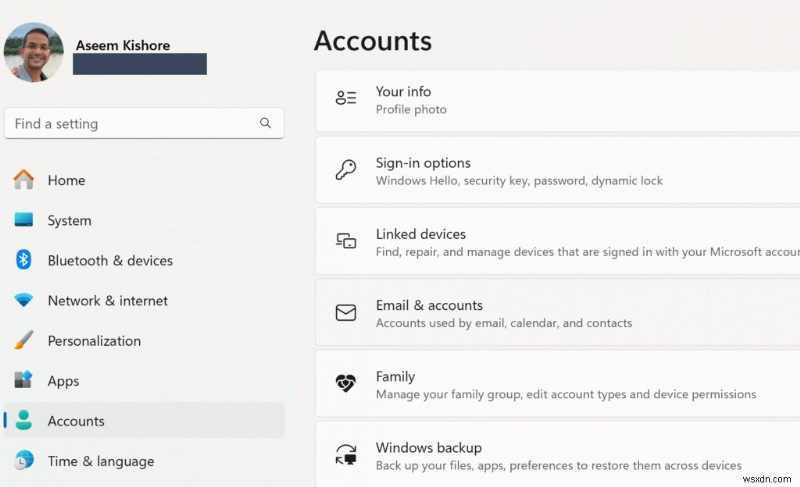This screenshot has width=800, height=487.
Task: Click the System monitor icon
Action: click(23, 220)
